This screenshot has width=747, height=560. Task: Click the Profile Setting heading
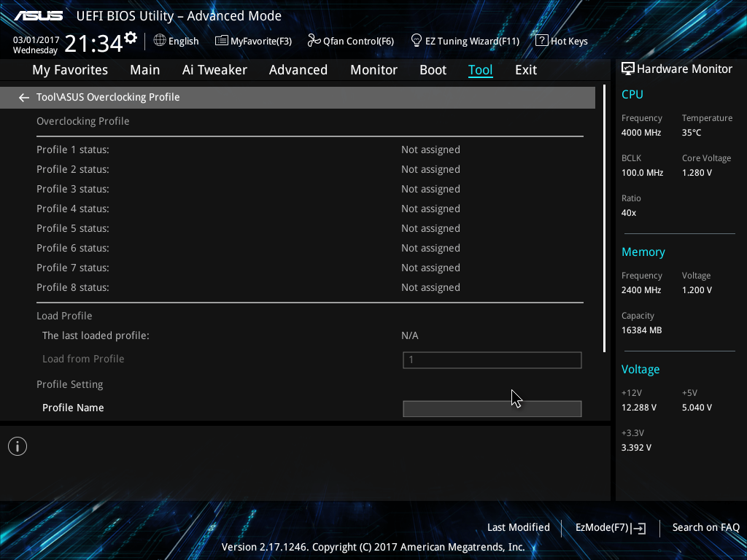tap(69, 384)
